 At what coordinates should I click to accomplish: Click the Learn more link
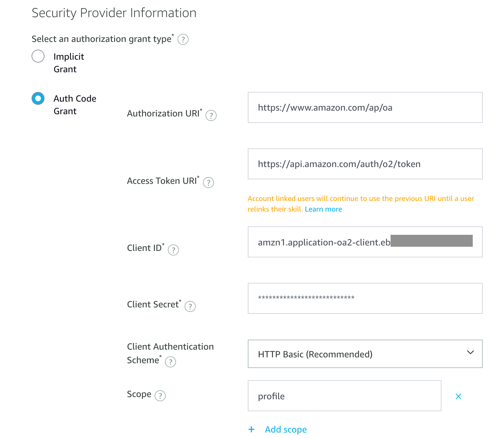pyautogui.click(x=323, y=209)
